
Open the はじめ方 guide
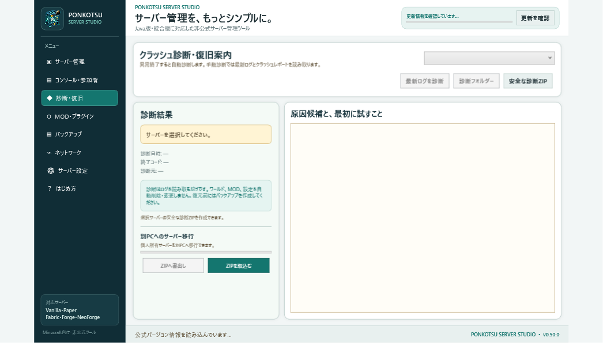pyautogui.click(x=80, y=188)
